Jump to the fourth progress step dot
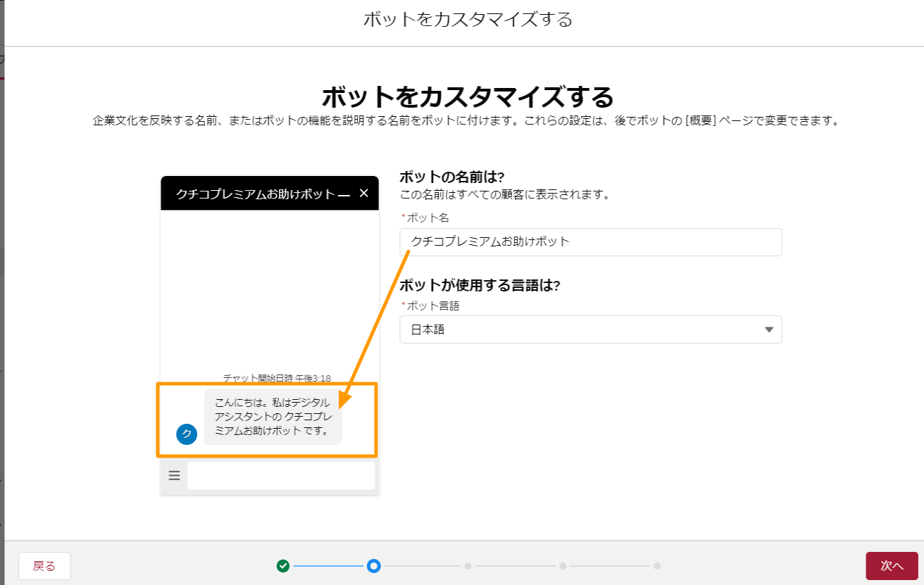Image resolution: width=924 pixels, height=585 pixels. point(563,565)
